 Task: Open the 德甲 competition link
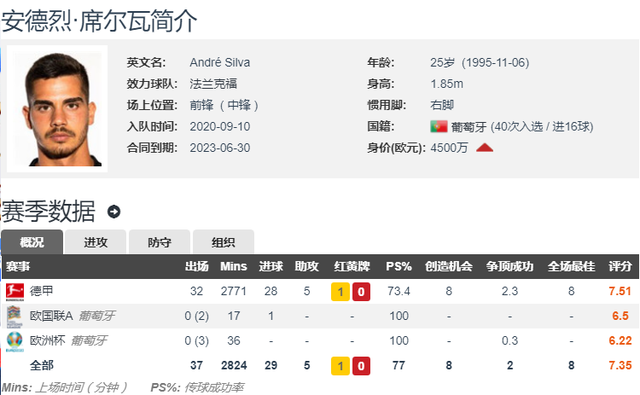[42, 291]
